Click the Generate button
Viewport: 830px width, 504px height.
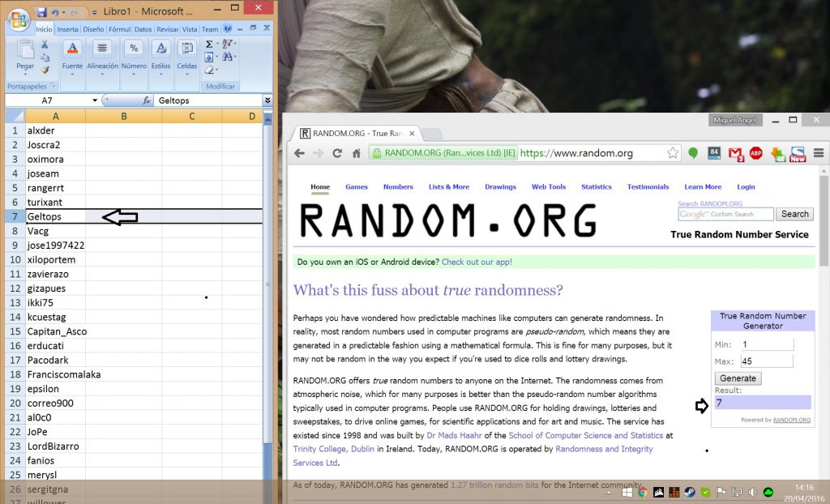click(x=738, y=378)
